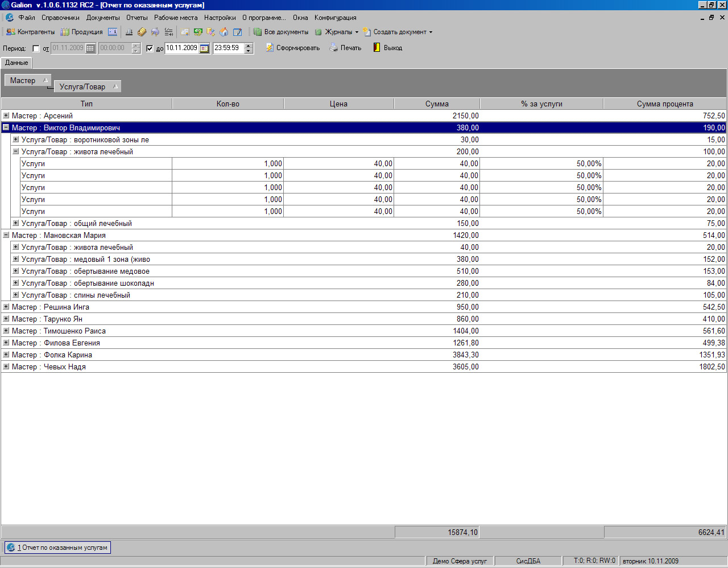Click the scales icon in the toolbar
Screen dimensions: 728x568
pos(129,32)
